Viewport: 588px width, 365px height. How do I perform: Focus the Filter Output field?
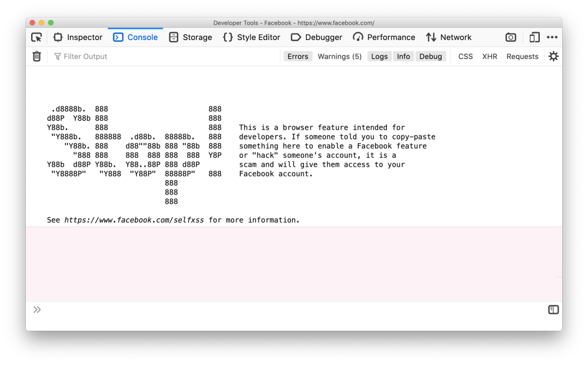click(x=165, y=57)
